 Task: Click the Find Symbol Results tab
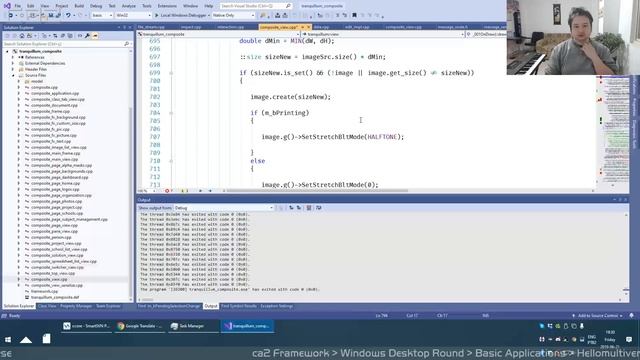(239, 306)
